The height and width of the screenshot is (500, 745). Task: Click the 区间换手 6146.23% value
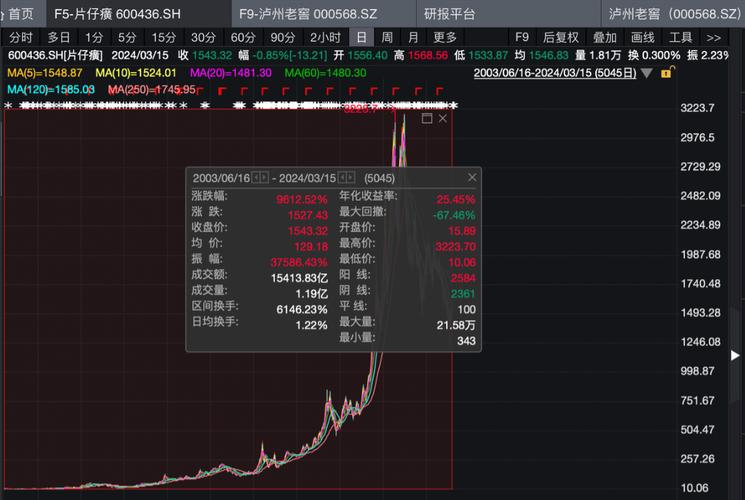pos(302,309)
